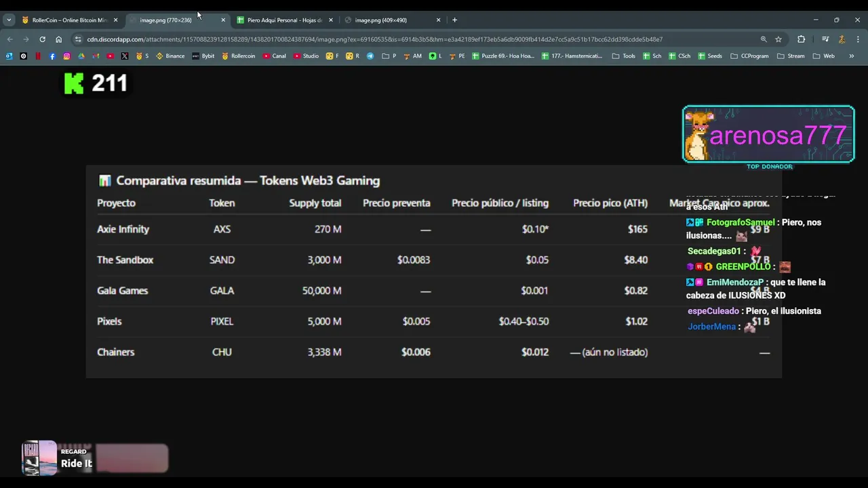Open the PE bookmark

pos(457,56)
